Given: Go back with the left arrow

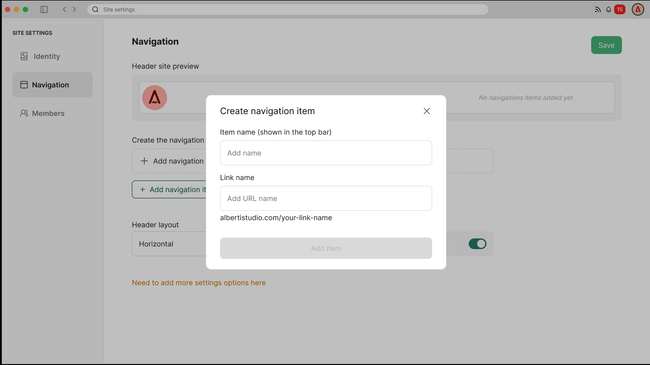Looking at the screenshot, I should pyautogui.click(x=64, y=9).
